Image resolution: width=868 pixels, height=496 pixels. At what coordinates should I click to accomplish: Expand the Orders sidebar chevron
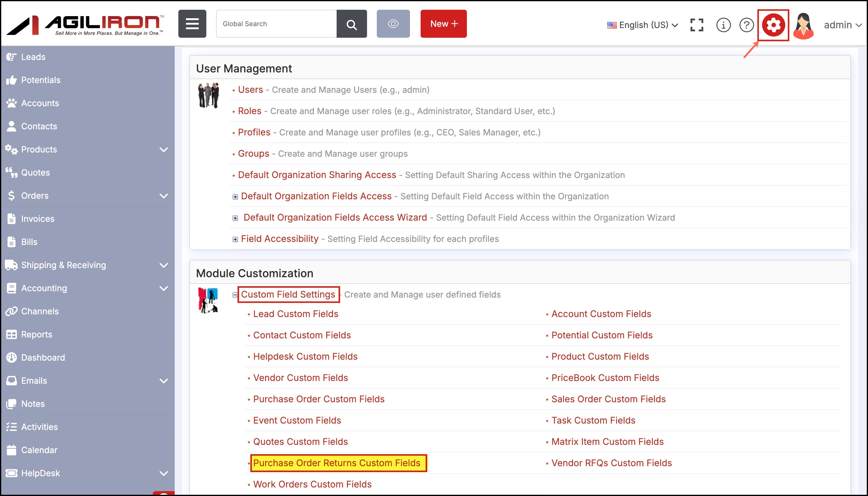164,196
